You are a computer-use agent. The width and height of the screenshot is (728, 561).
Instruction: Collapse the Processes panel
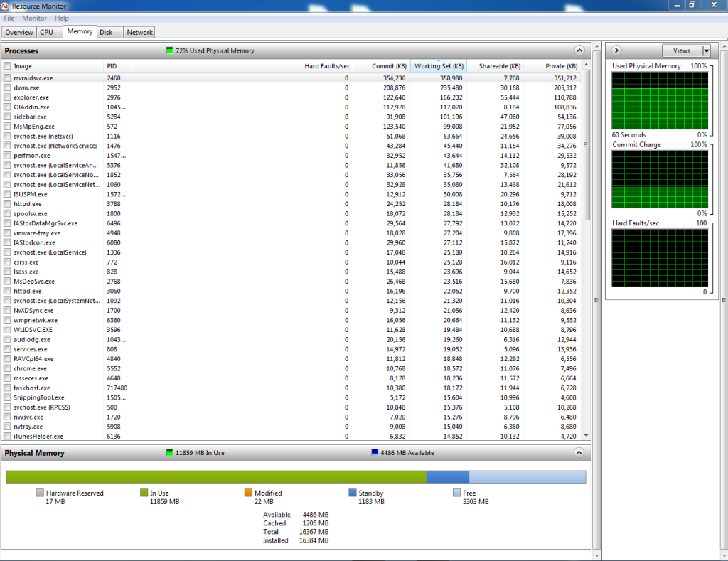coord(579,50)
